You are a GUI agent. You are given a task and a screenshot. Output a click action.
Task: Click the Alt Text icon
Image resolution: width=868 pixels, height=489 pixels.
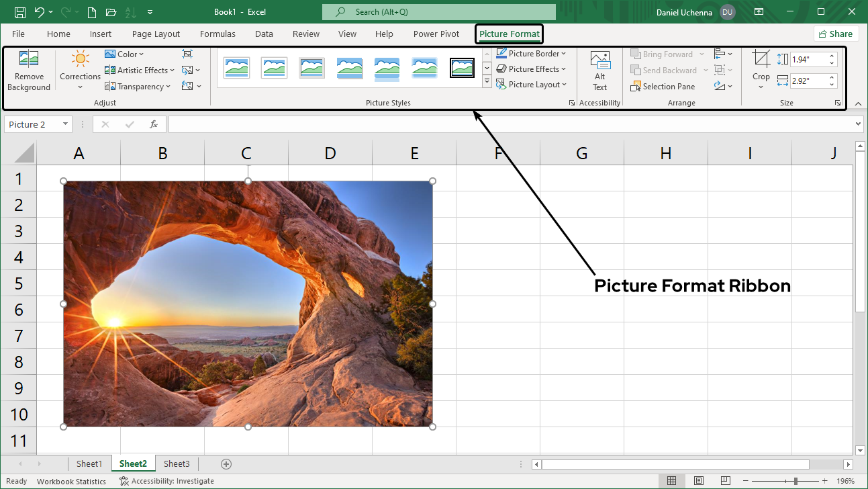(599, 69)
